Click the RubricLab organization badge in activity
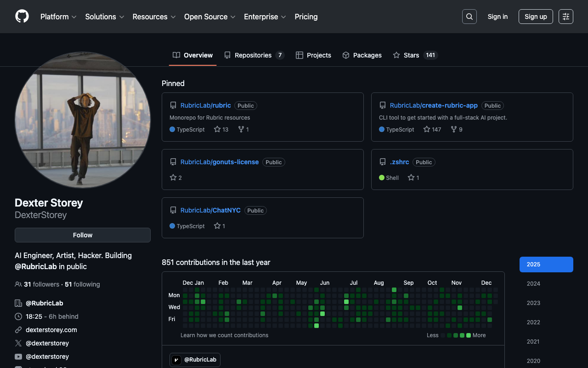 click(195, 360)
